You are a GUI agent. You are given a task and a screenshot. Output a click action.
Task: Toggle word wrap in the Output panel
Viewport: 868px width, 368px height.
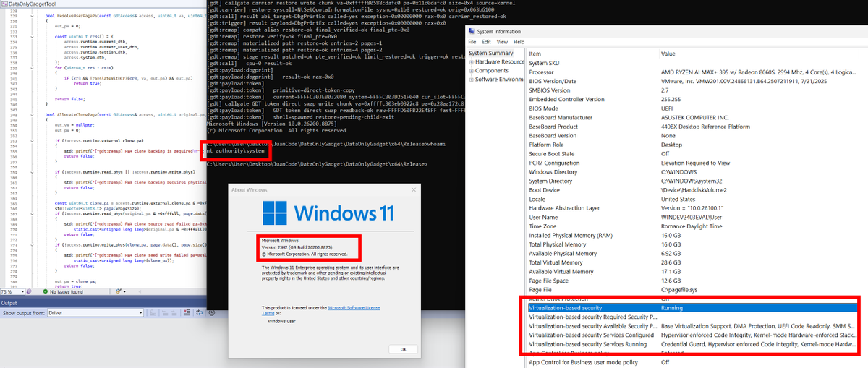200,312
